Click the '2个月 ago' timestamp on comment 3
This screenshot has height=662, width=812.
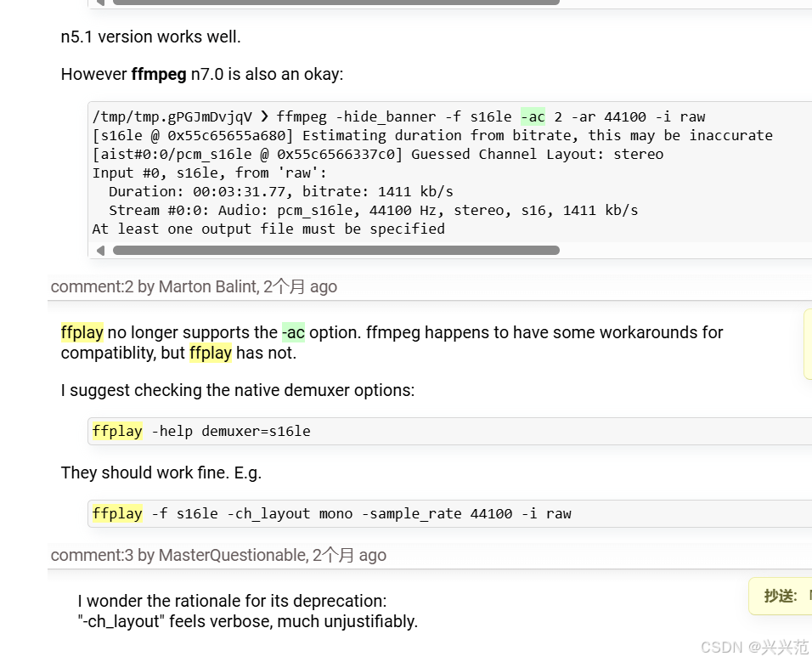[350, 555]
